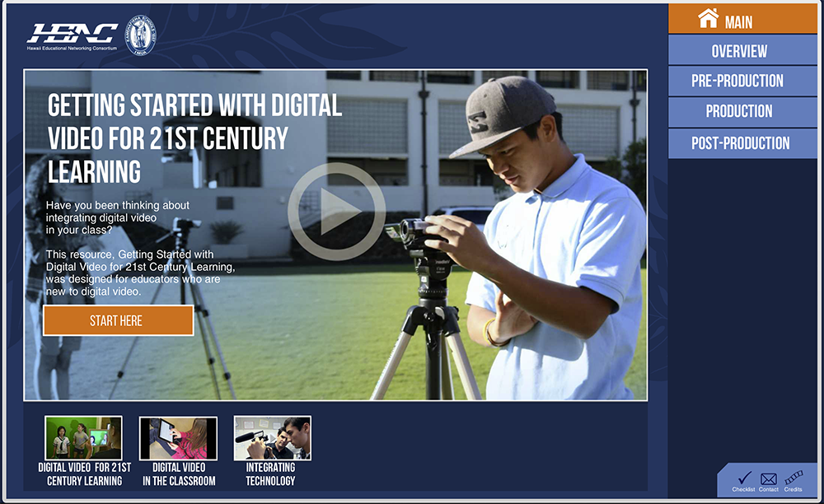Select the Digital Video in the Classroom thumbnail
The height and width of the screenshot is (504, 824).
pos(178,438)
